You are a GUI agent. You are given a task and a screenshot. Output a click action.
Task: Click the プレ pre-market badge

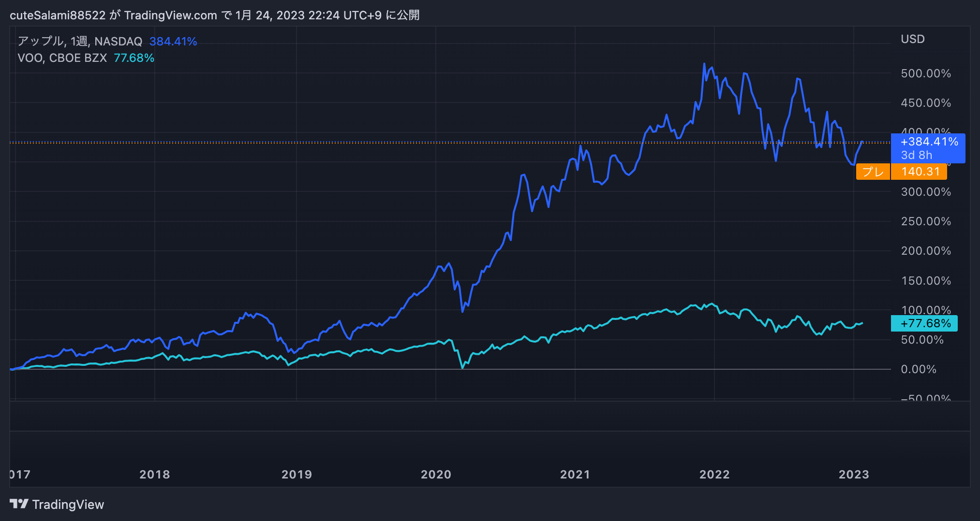(x=873, y=172)
